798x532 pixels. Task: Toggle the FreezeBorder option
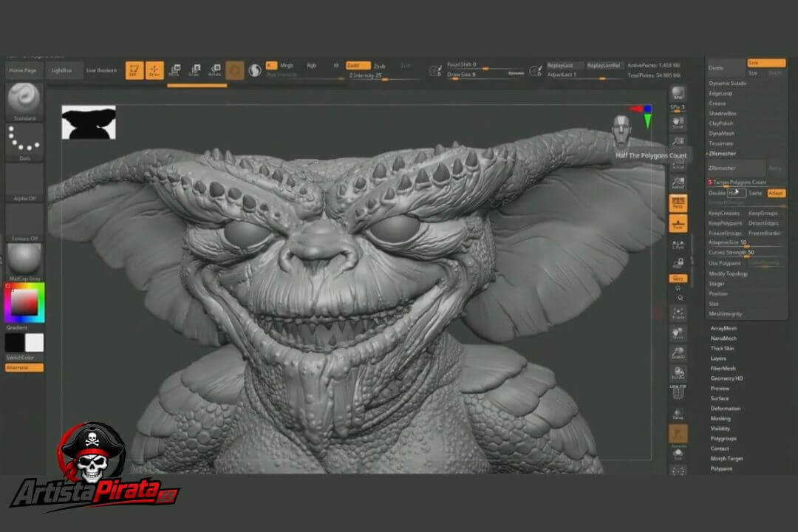[x=765, y=233]
